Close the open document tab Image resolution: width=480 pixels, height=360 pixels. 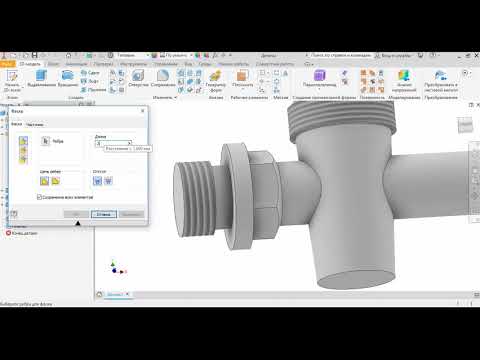[127, 294]
